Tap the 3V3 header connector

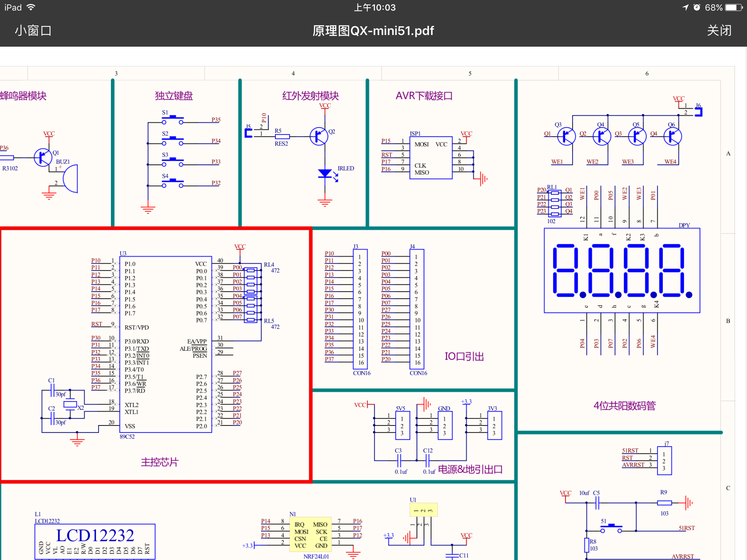[494, 425]
